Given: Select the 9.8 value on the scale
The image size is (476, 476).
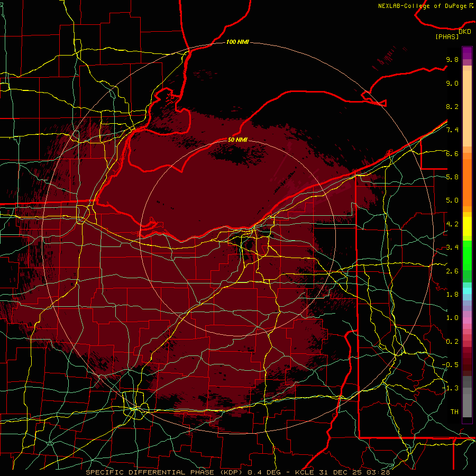Looking at the screenshot, I should point(452,59).
